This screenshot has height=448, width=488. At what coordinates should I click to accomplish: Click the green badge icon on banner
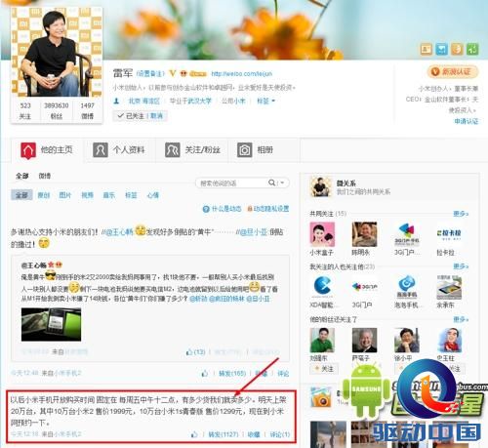(472, 49)
